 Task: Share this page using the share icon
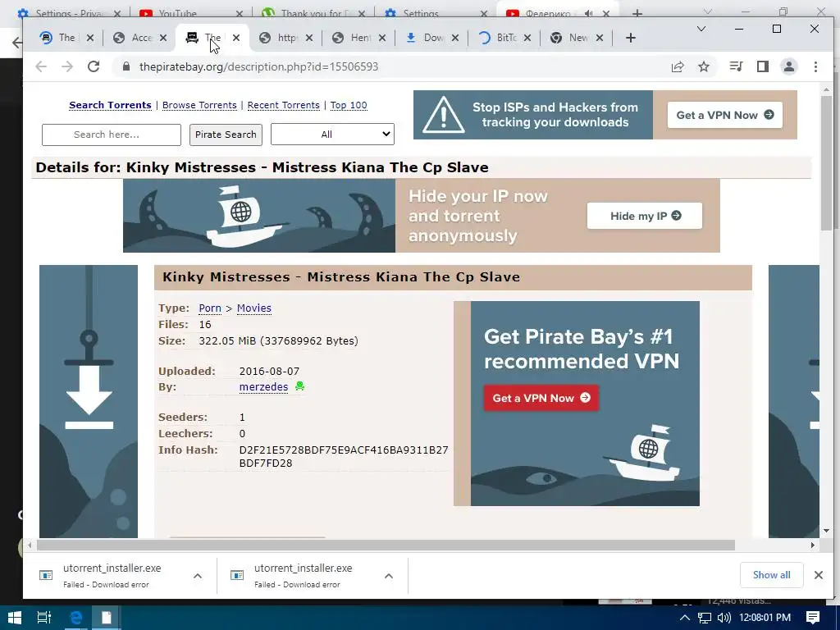pyautogui.click(x=678, y=66)
